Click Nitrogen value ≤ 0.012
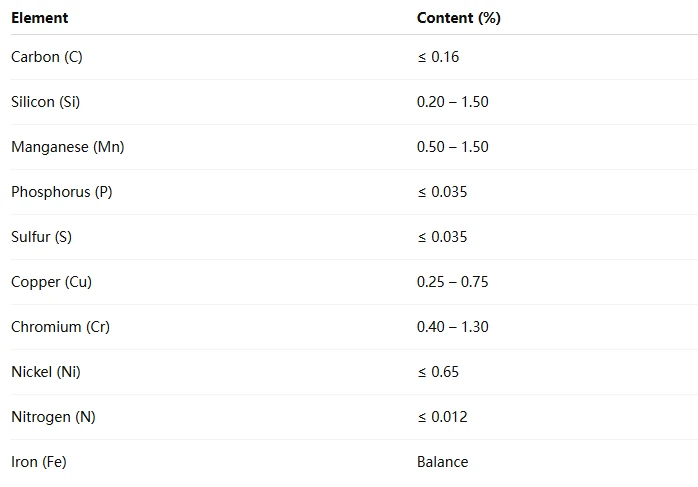The height and width of the screenshot is (487, 698). coord(442,417)
